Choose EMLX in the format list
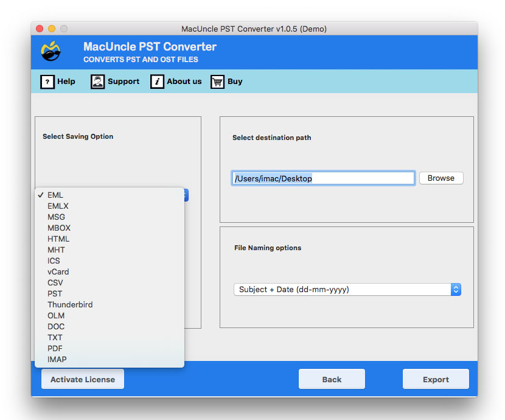This screenshot has width=505, height=420. point(110,206)
